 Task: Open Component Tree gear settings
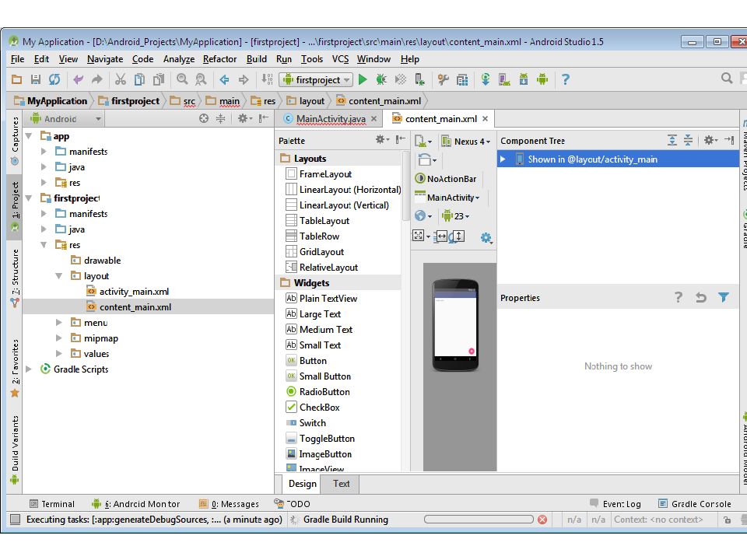click(710, 140)
